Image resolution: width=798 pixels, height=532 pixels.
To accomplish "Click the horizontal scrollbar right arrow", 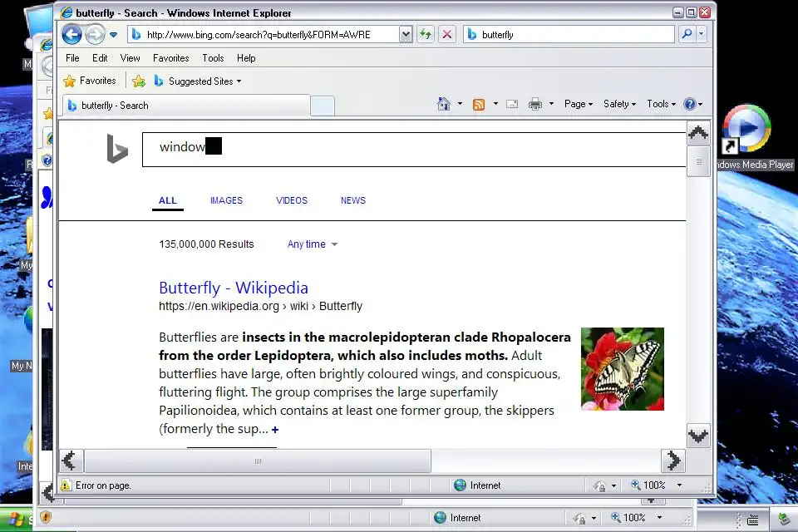I will pyautogui.click(x=672, y=461).
